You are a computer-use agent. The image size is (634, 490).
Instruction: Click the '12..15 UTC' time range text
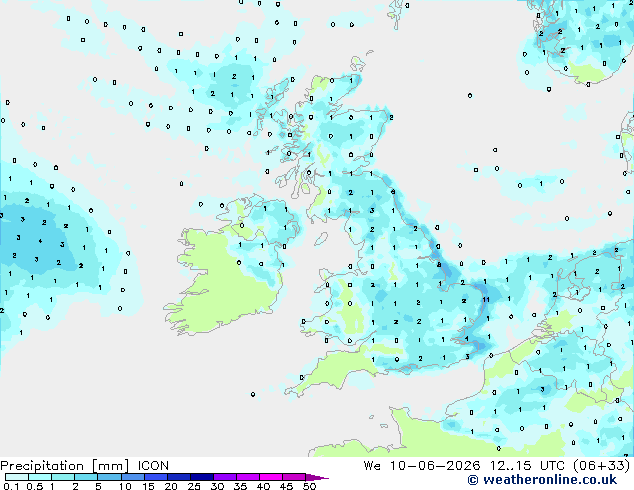tap(528, 466)
